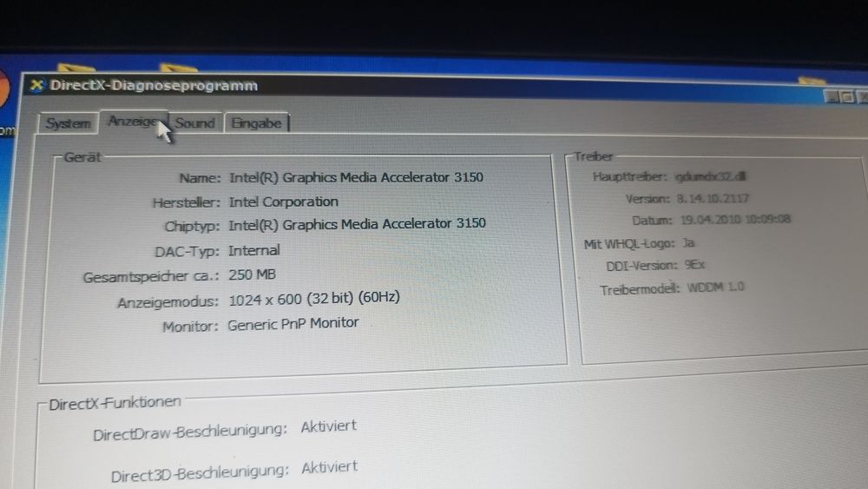The image size is (868, 489).
Task: Select the Name value Graphics Media Accelerator 3150
Action: [357, 178]
